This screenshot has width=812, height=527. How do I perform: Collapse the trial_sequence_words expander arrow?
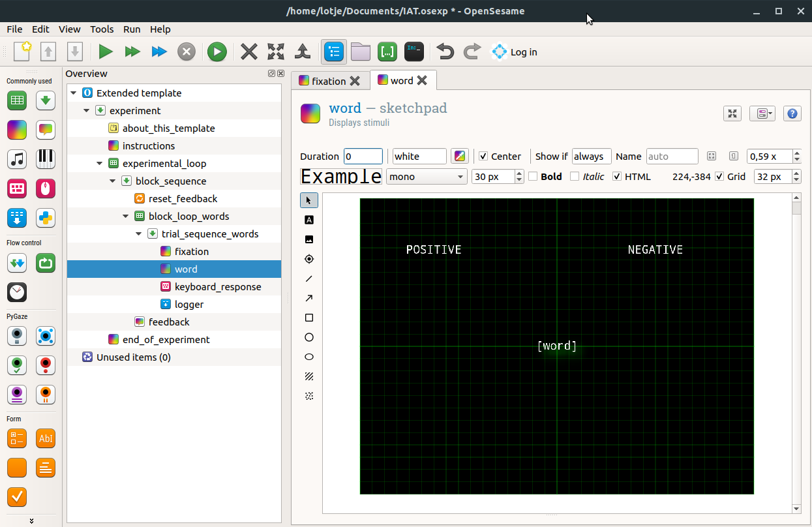138,234
